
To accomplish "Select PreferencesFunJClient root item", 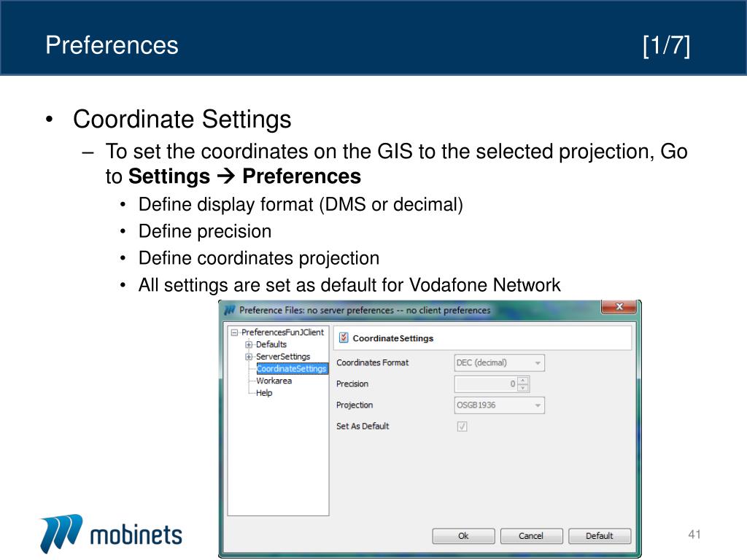I will (282, 332).
